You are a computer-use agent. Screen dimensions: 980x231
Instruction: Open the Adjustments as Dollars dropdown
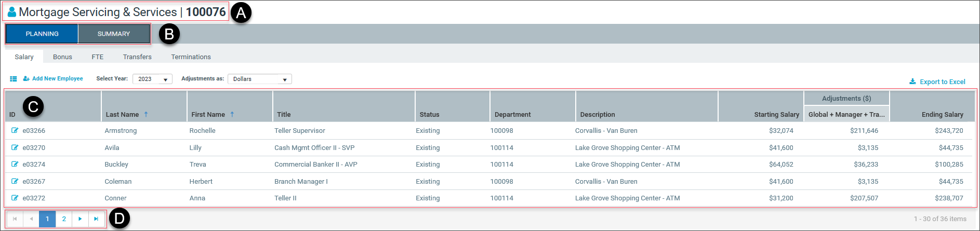260,79
